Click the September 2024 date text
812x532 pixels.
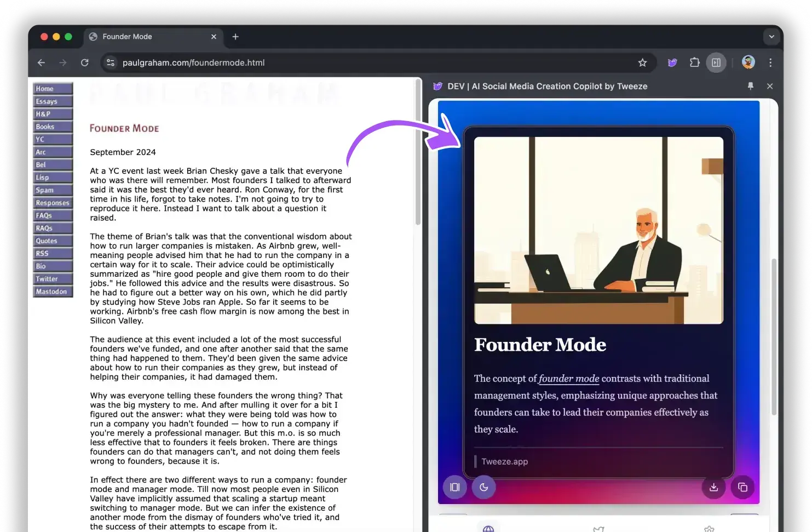(123, 152)
